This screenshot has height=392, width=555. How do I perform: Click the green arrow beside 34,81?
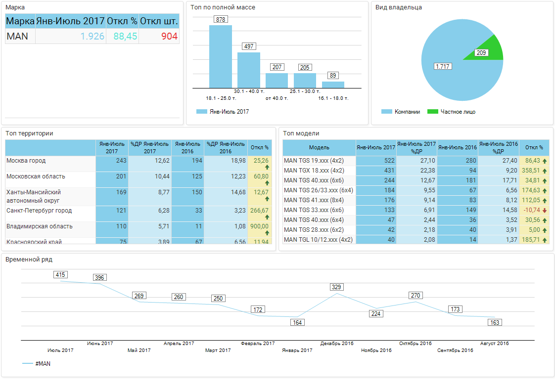(x=545, y=181)
